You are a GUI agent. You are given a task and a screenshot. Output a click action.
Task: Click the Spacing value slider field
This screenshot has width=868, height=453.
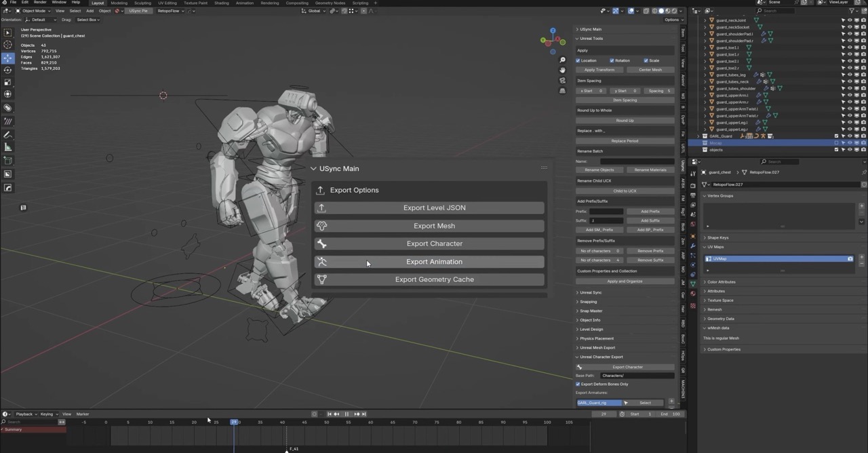[659, 91]
